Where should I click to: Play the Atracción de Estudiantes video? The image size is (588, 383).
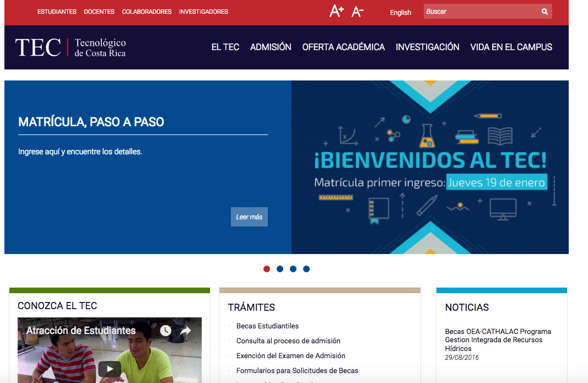[109, 370]
